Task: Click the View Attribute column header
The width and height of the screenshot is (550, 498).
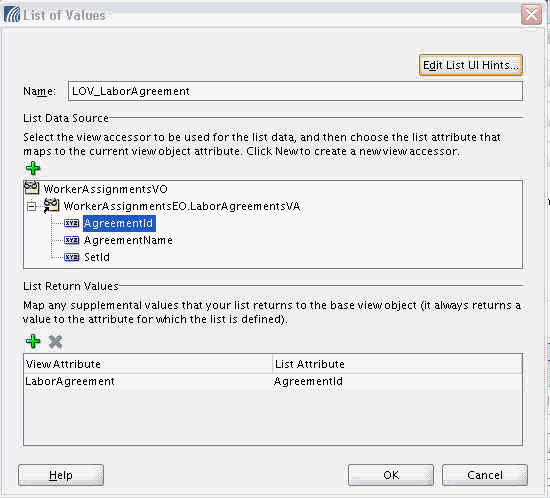Action: (148, 364)
